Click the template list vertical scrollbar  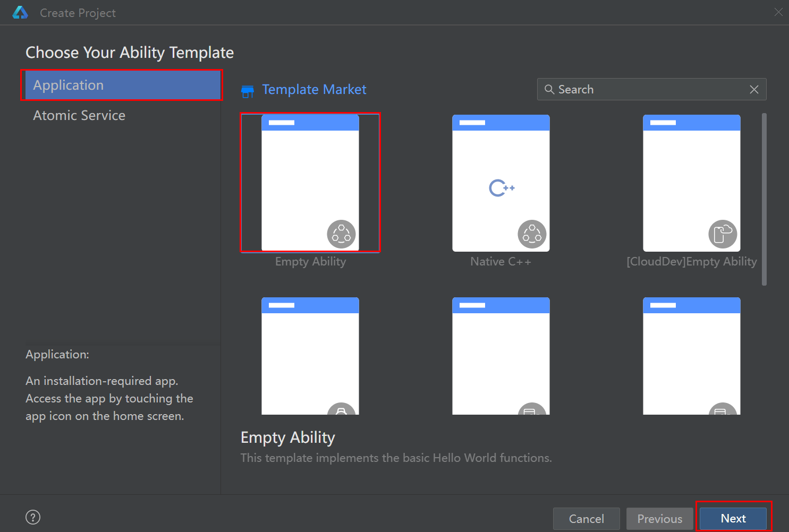764,199
